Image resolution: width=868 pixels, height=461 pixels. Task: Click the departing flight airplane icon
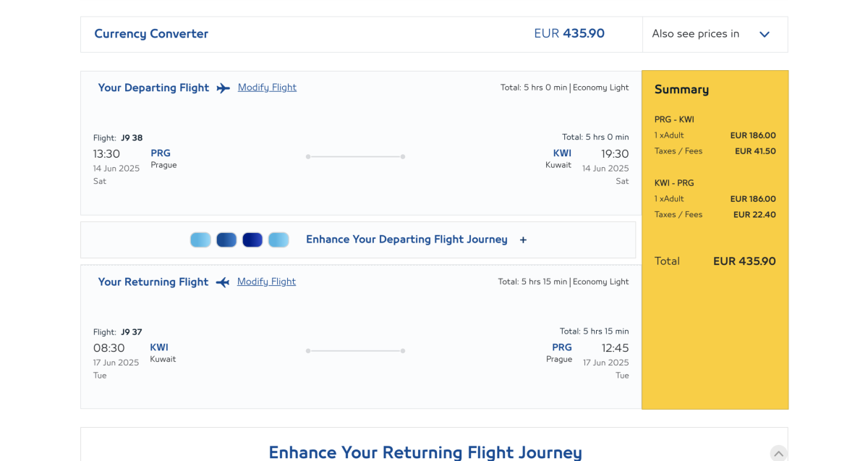(224, 88)
